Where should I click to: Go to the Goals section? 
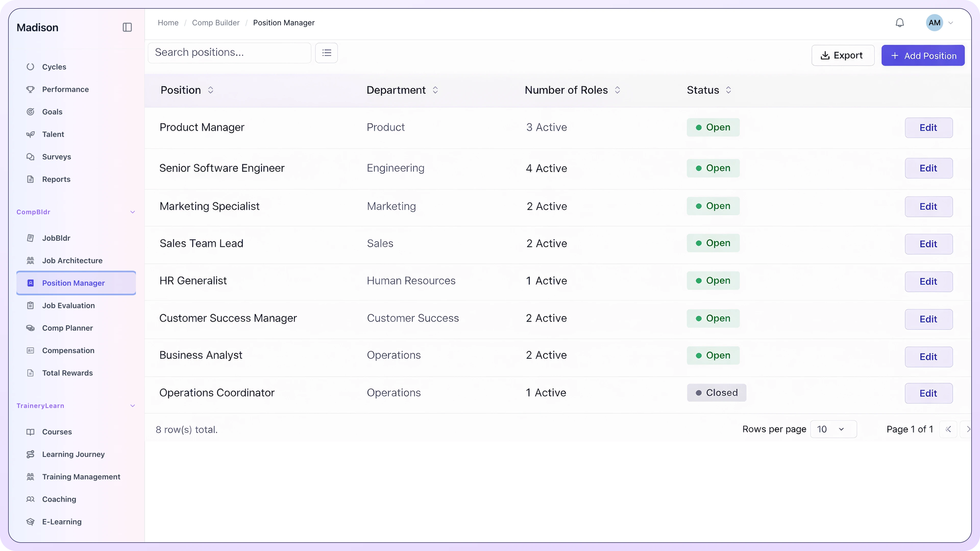point(52,112)
